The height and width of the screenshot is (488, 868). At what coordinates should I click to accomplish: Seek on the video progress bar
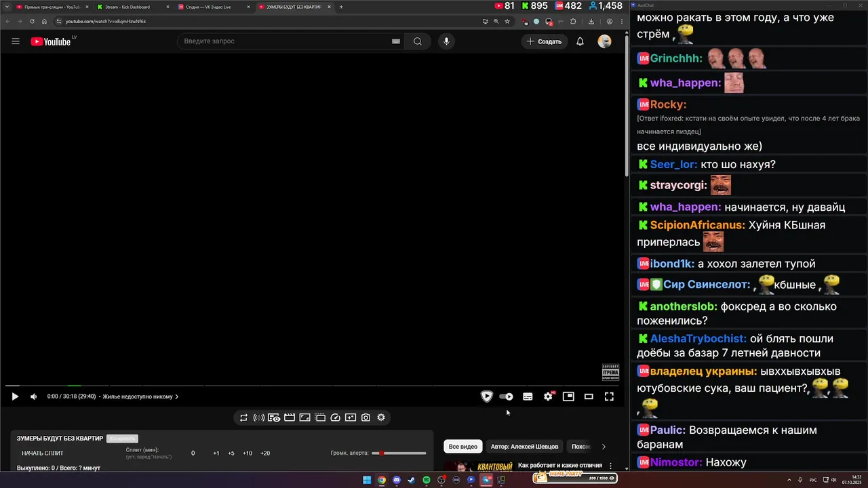313,386
